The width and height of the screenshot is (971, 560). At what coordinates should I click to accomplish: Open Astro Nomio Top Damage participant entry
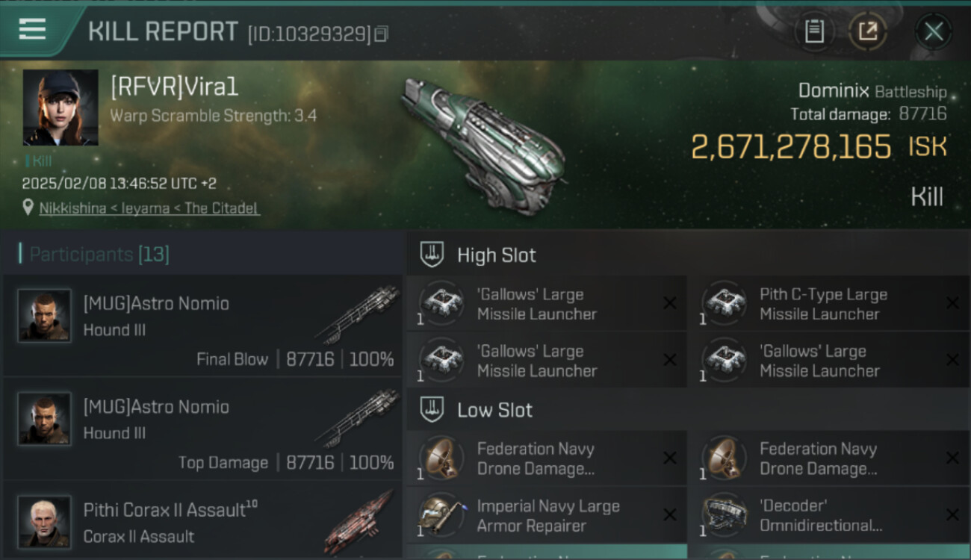pyautogui.click(x=203, y=429)
